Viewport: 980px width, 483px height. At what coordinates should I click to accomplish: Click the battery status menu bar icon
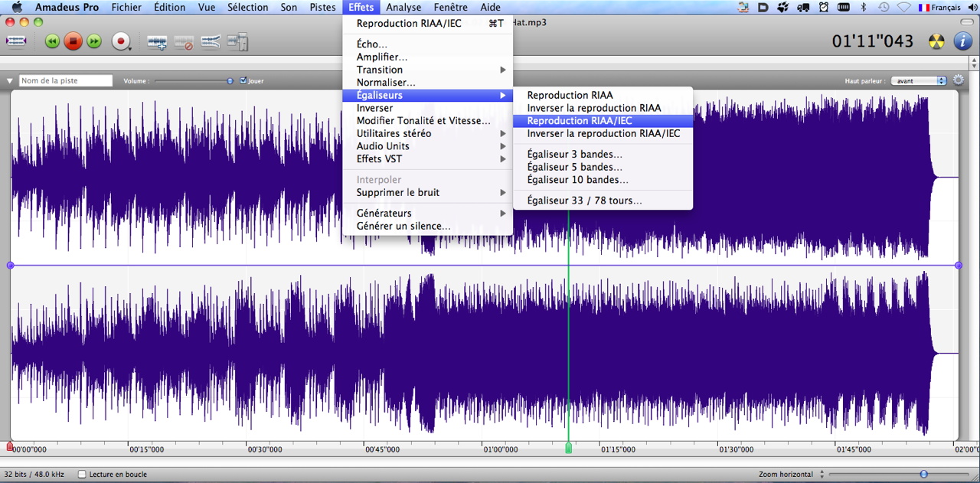[843, 7]
